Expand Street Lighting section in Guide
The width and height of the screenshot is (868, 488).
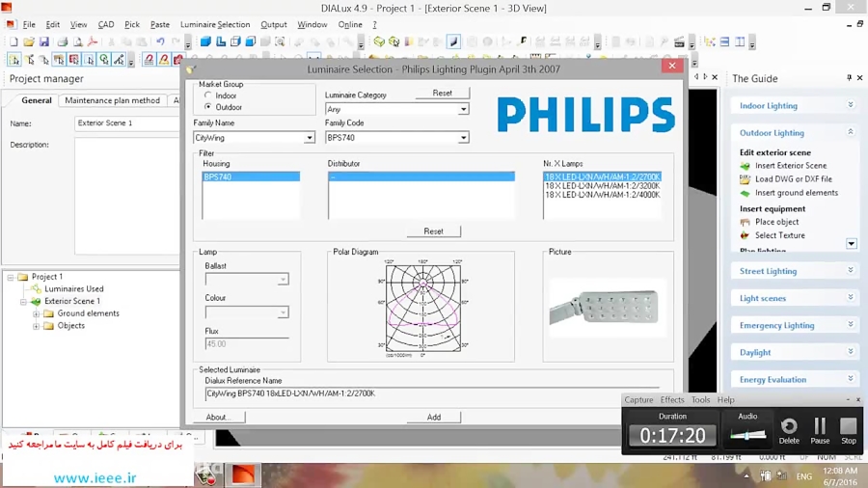(x=851, y=271)
